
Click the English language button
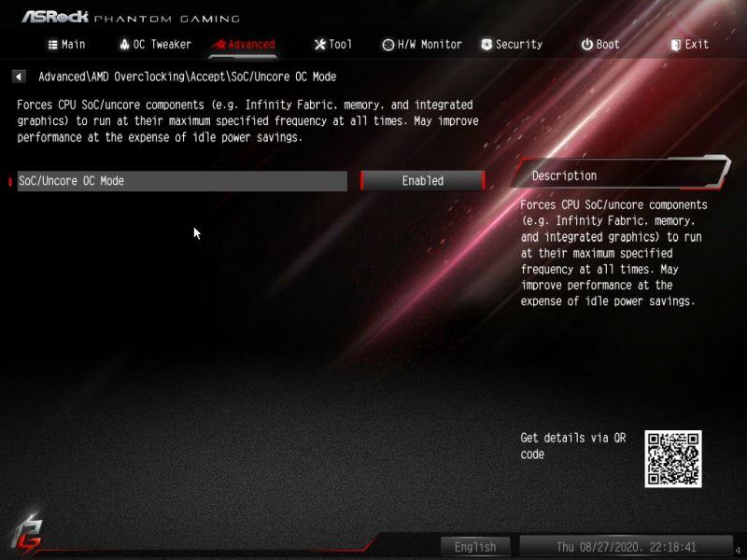point(475,547)
